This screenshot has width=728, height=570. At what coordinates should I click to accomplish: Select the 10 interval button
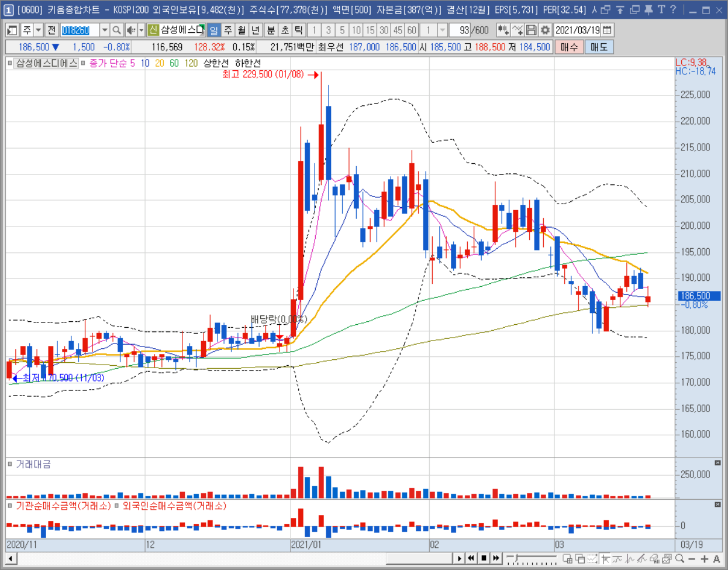coord(356,30)
